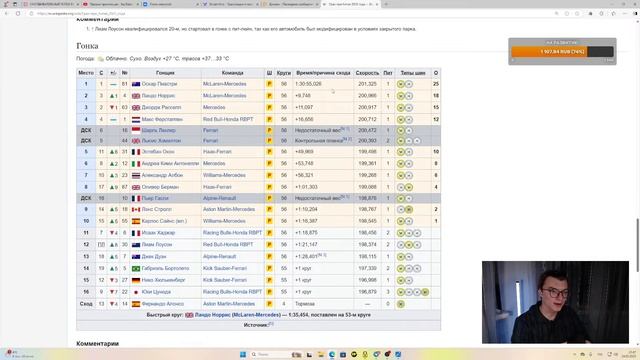Click the Pirelli P icon in Оскар Пиастри row
Image resolution: width=640 pixels, height=360 pixels.
[x=269, y=84]
